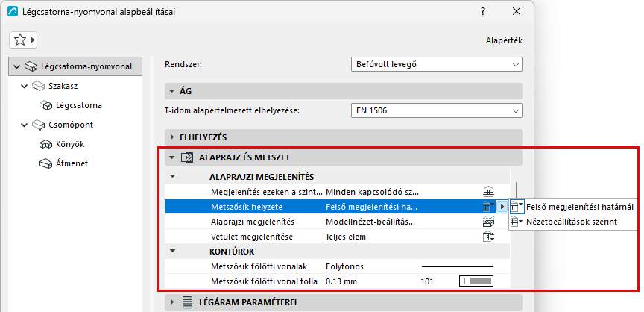Close the Légcsatorna-nyomvonal settings dialog
This screenshot has height=312, width=644.
point(517,12)
